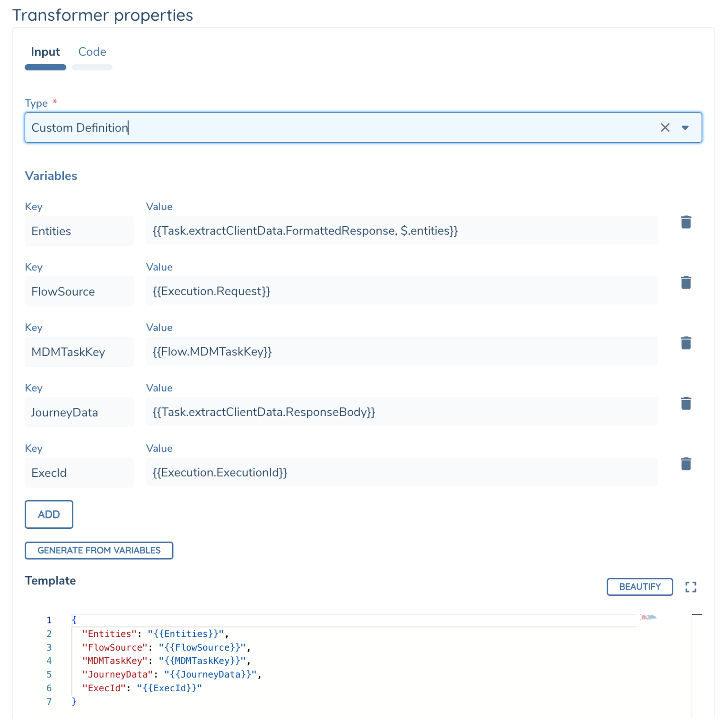This screenshot has width=728, height=723.
Task: Click the FlowSource key field
Action: point(79,291)
